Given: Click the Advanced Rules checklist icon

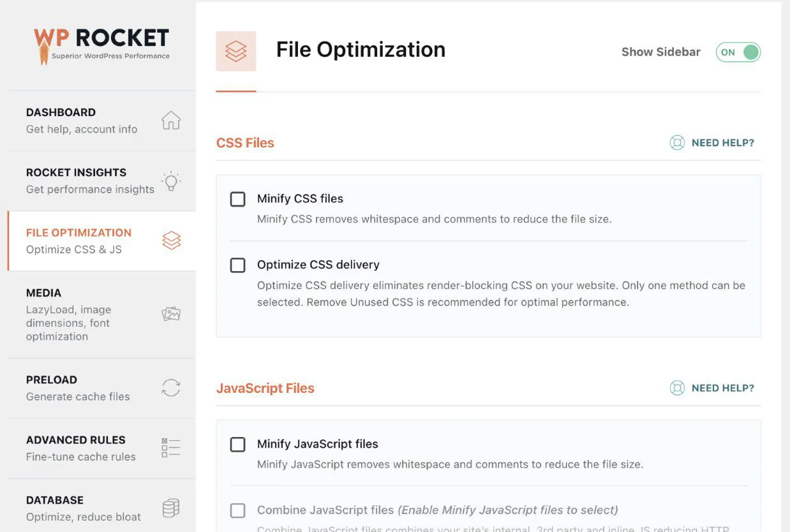Looking at the screenshot, I should 171,448.
